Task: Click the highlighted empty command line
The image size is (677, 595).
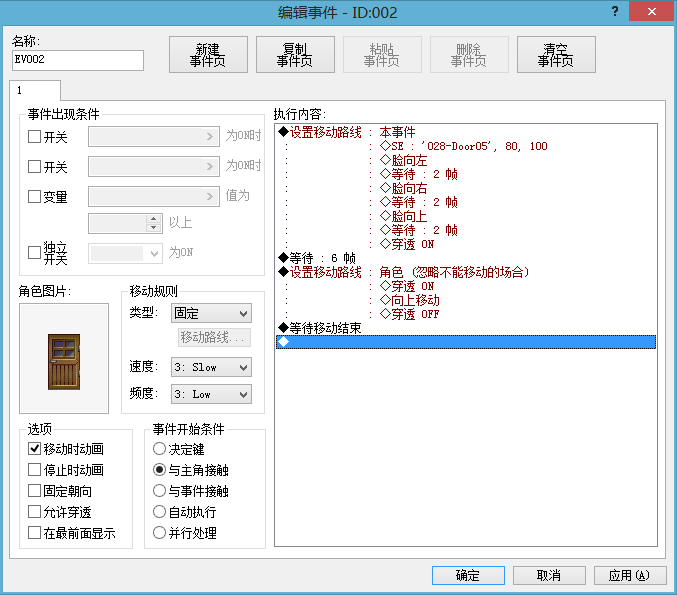Action: (x=466, y=342)
